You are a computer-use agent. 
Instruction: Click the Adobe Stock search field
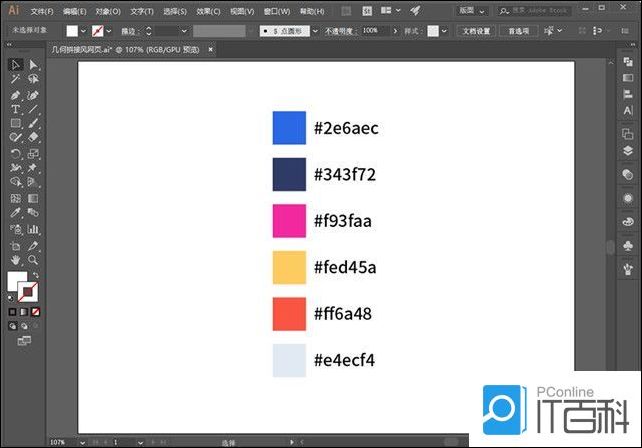point(535,11)
